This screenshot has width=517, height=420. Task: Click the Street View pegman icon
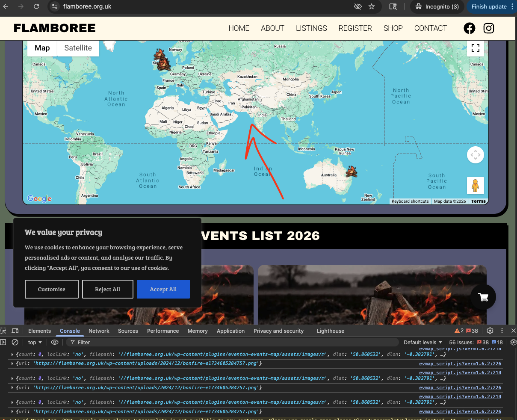[x=475, y=186]
